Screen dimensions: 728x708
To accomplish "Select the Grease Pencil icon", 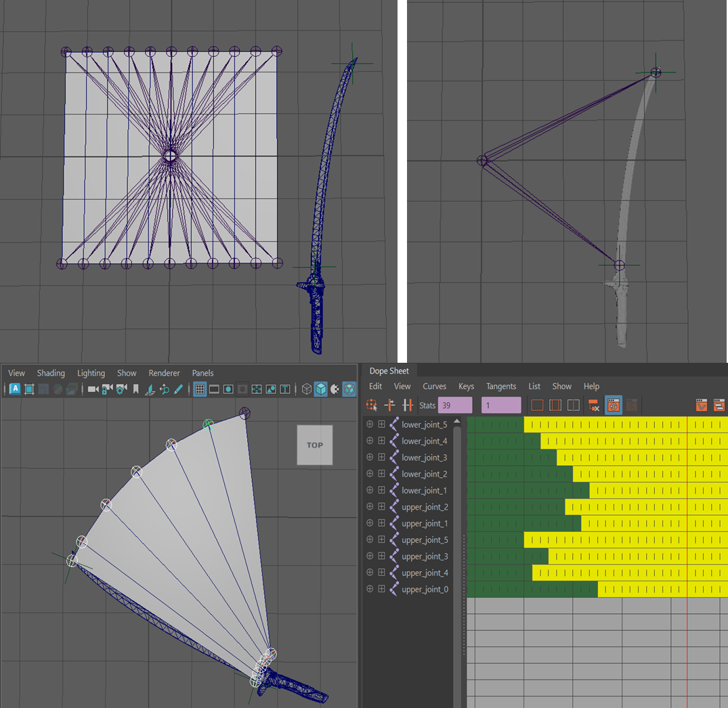I will (179, 389).
